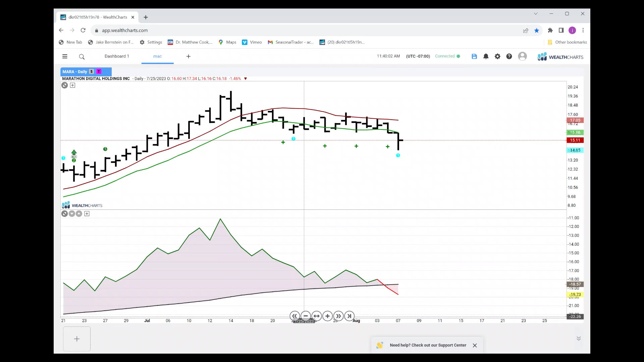Switch to Dashboard 1 tab
The width and height of the screenshot is (644, 362).
(x=117, y=56)
